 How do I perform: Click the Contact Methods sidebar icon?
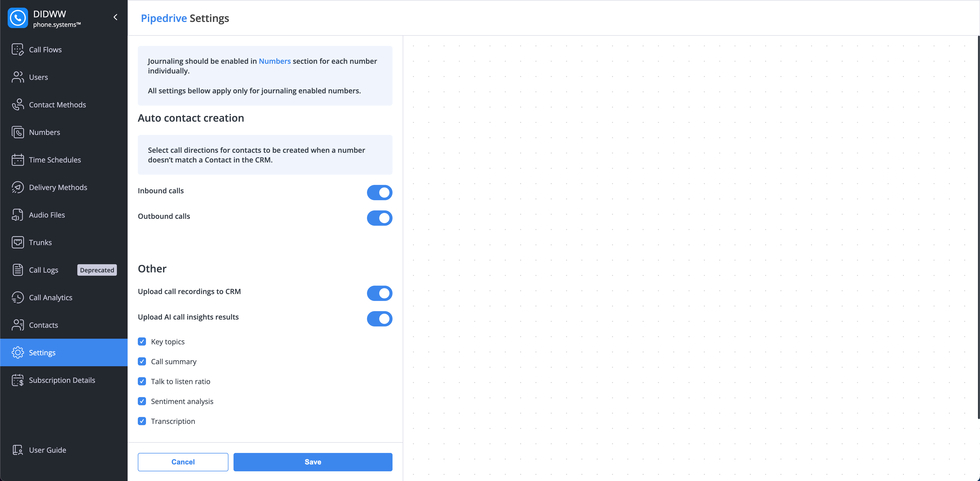[x=18, y=105]
